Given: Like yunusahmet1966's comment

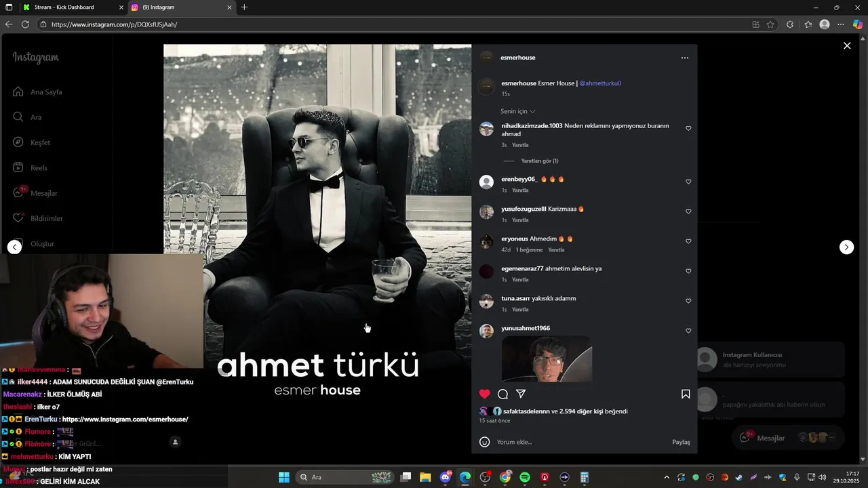Looking at the screenshot, I should coord(688,331).
